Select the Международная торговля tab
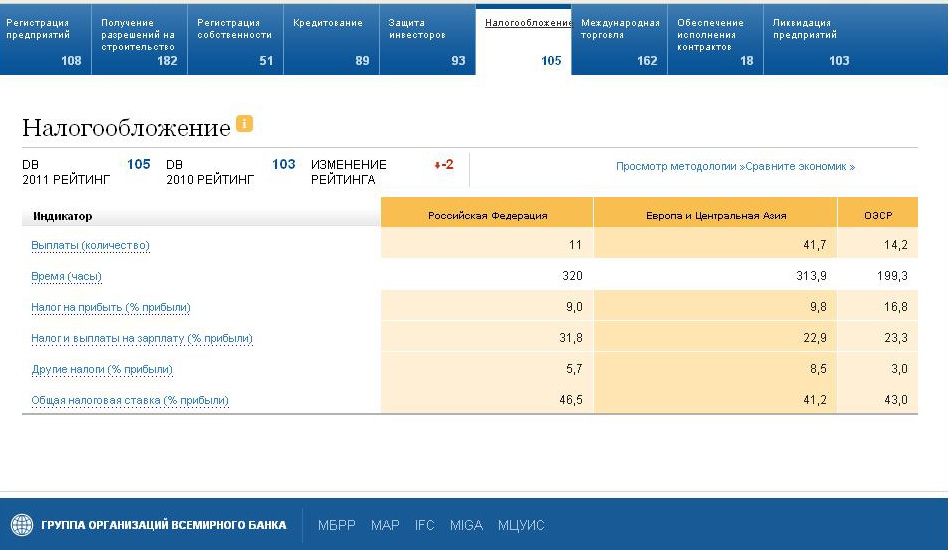The width and height of the screenshot is (948, 550). click(620, 40)
